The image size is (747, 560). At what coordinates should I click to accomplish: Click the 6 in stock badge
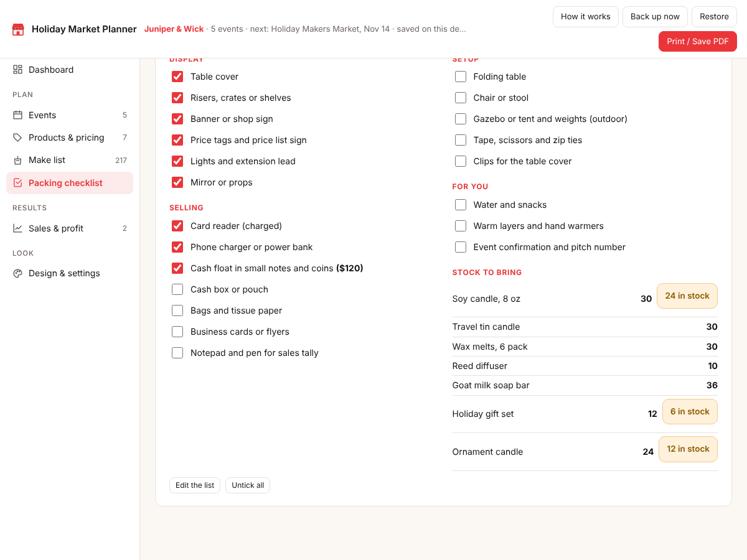[690, 412]
